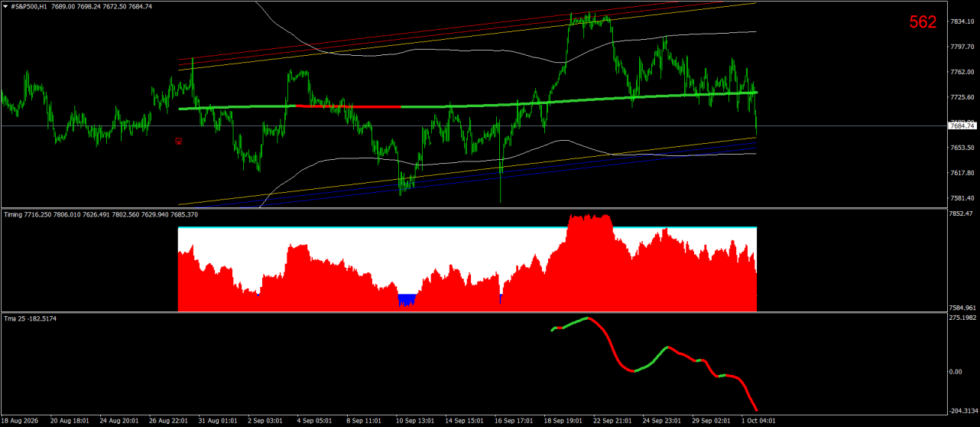
Task: Click Timing scale value 7584.961
Action: 964,308
